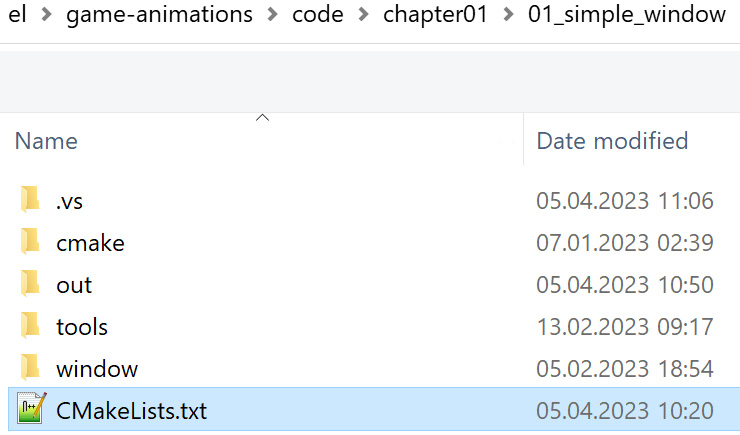Sort files by Name column header
The height and width of the screenshot is (435, 740).
click(46, 141)
